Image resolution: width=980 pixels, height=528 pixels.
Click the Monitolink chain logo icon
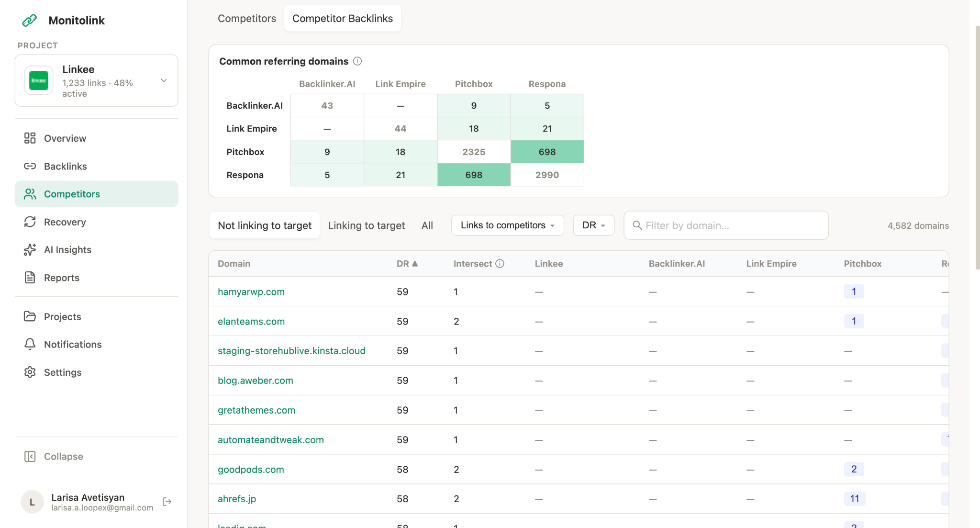tap(30, 20)
